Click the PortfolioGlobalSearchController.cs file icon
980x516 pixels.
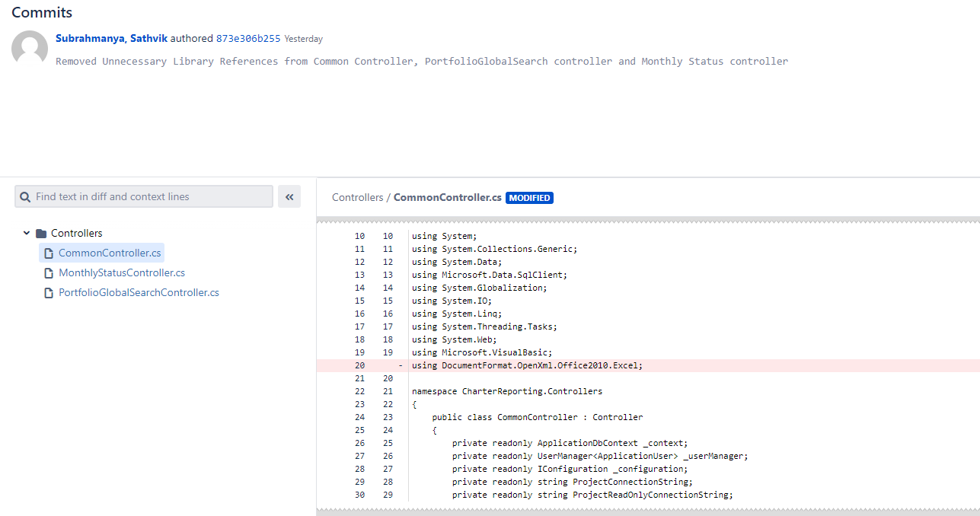click(48, 292)
